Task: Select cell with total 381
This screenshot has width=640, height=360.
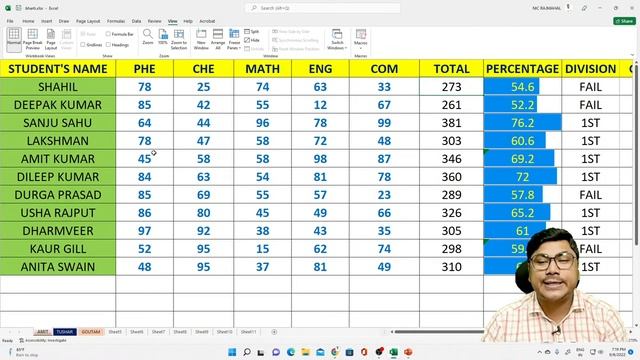Action: [x=451, y=122]
